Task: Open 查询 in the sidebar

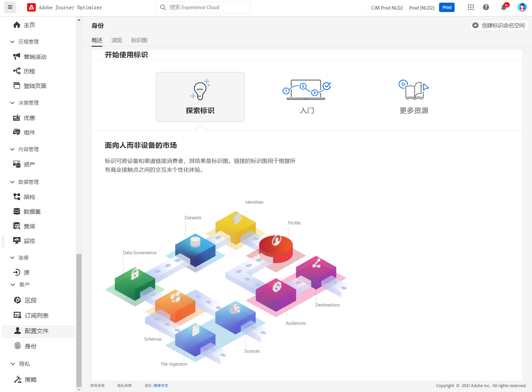Action: point(29,226)
